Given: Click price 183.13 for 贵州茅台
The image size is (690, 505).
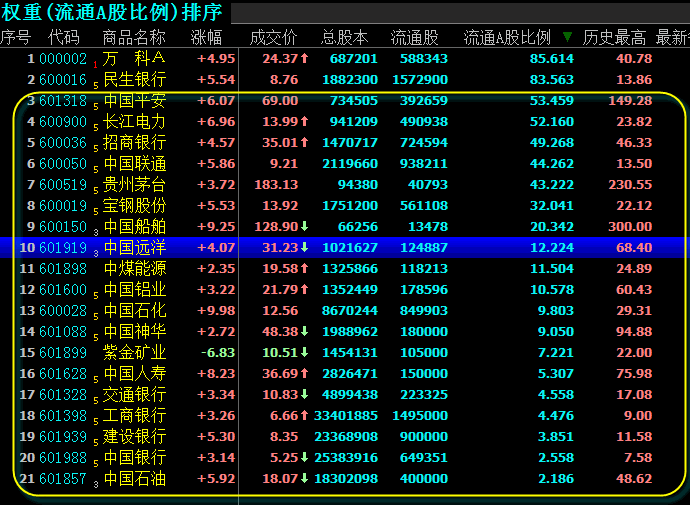Looking at the screenshot, I should click(276, 184).
